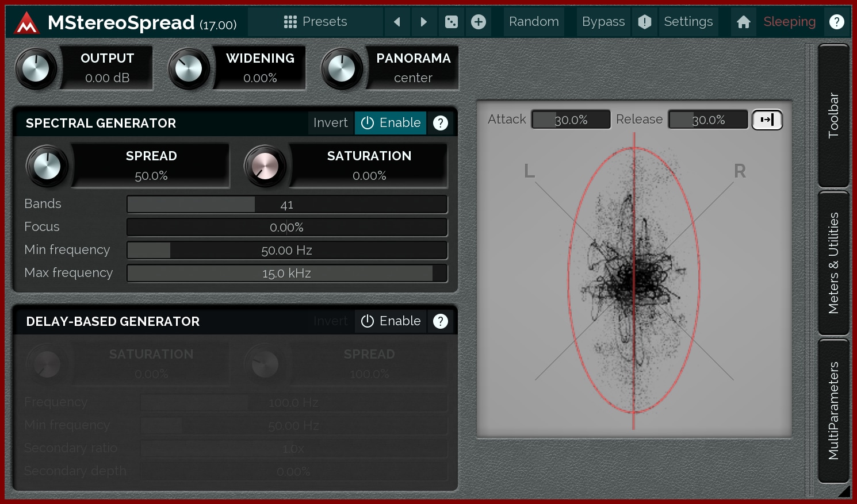Click the next preset arrow icon
This screenshot has height=504, width=857.
pos(424,22)
